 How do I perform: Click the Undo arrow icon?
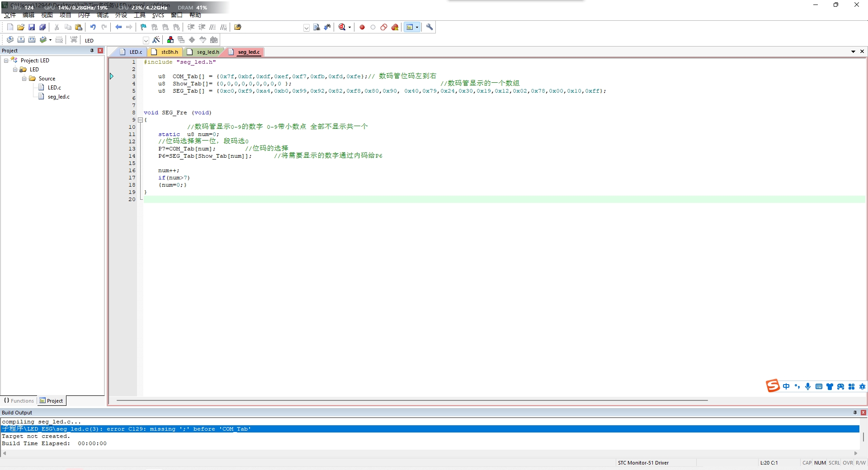93,27
